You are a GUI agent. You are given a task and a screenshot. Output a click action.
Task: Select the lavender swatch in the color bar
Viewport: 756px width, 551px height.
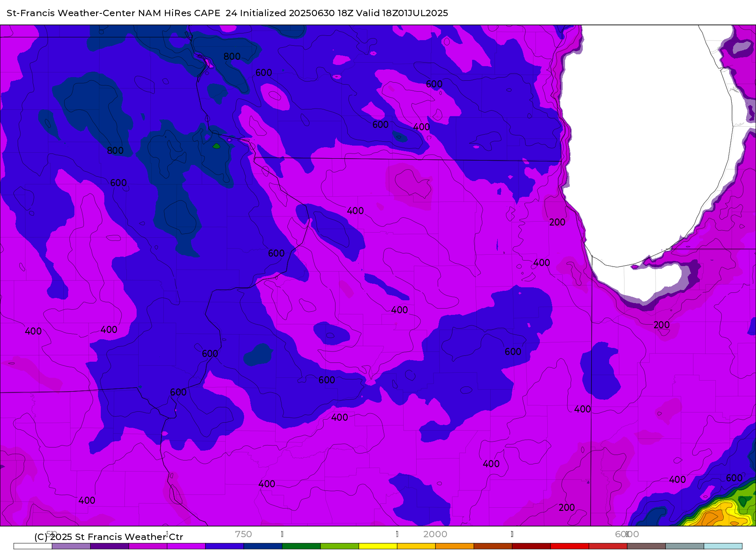click(71, 546)
